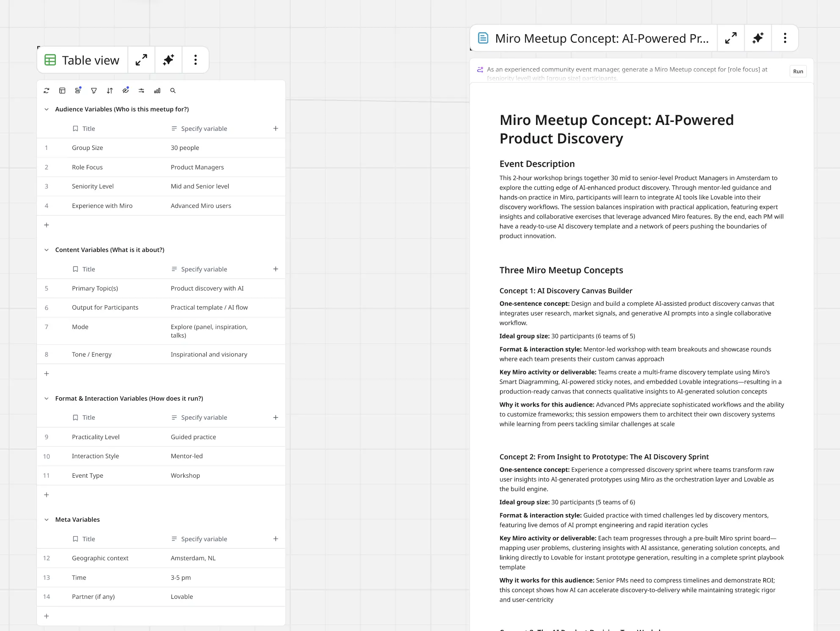Add a column in Audience Variables header
840x631 pixels.
(x=276, y=128)
